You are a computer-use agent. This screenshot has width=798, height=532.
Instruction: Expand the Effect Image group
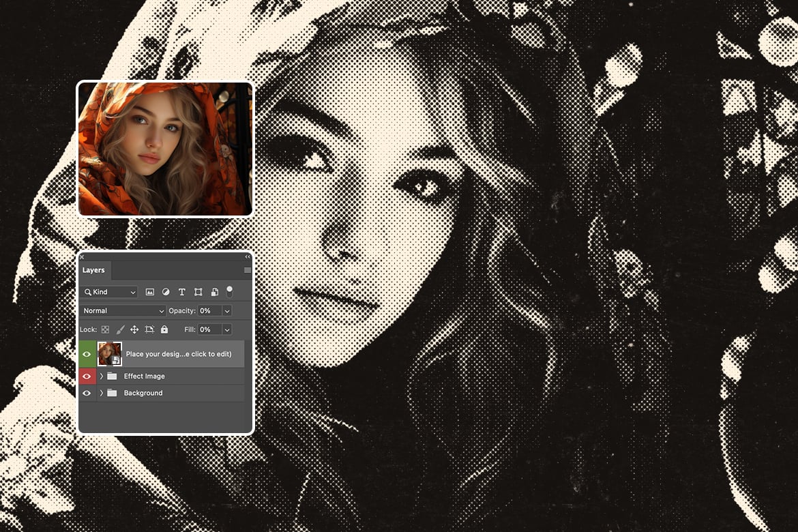pos(101,376)
